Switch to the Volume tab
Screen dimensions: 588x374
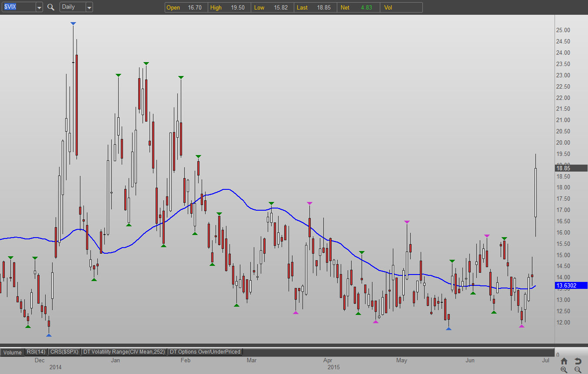[12, 352]
